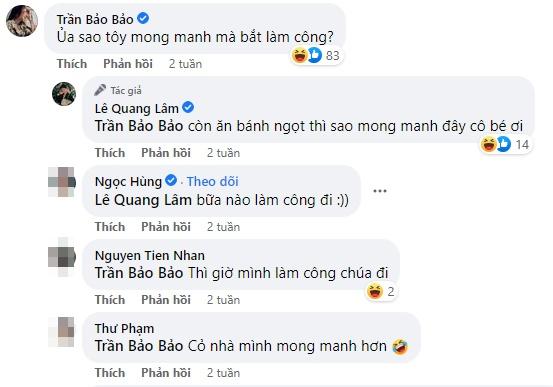Click Thích under Nguyen Tien Nhan's comment
Image resolution: width=553 pixels, height=387 pixels.
point(110,300)
